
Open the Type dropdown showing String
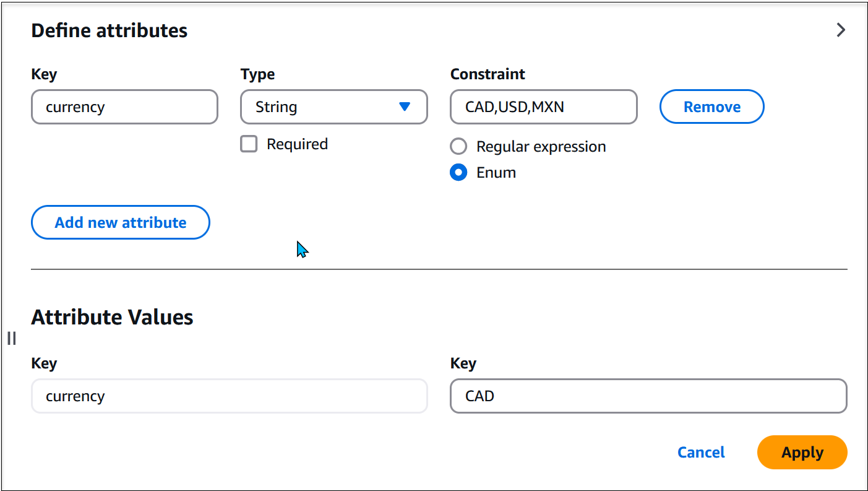[x=333, y=106]
